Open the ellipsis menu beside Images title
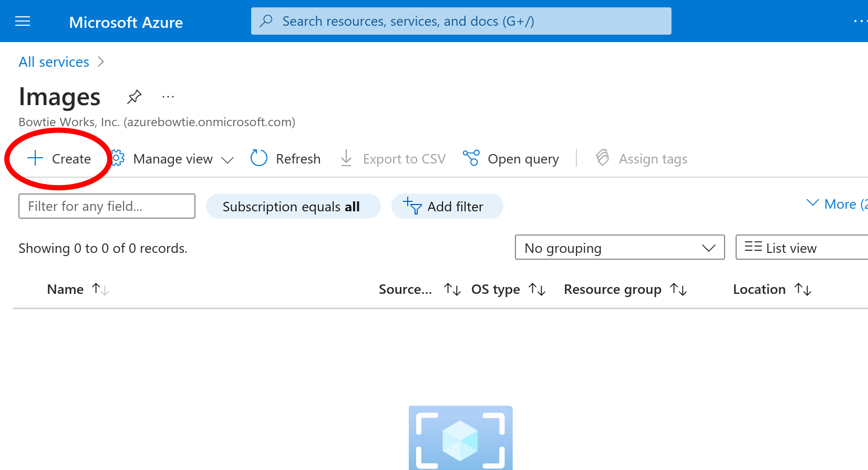 pyautogui.click(x=168, y=97)
